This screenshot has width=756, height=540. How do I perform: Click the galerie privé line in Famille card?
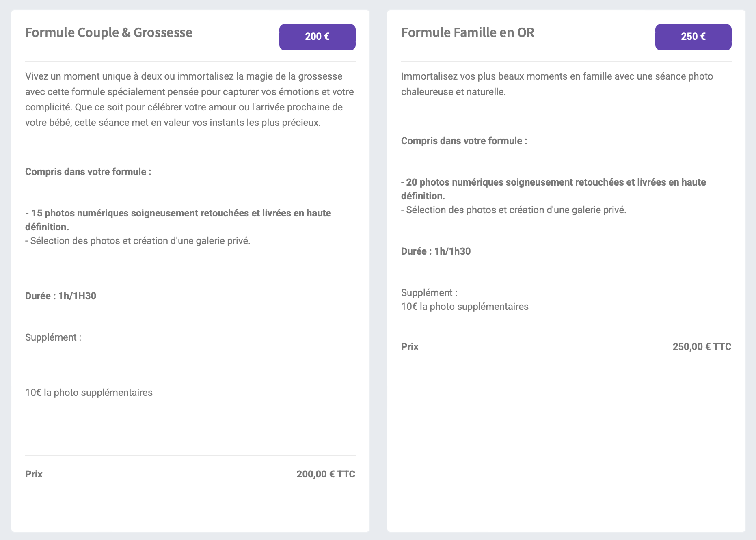pyautogui.click(x=514, y=210)
